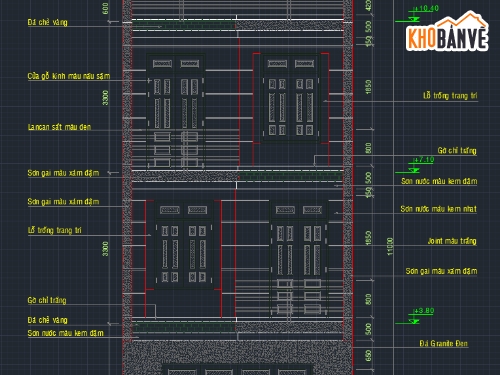
Task: Click 'Lỗ trống trang trí' under 'Sơn gai màu xám đậm'
Action: pyautogui.click(x=55, y=230)
